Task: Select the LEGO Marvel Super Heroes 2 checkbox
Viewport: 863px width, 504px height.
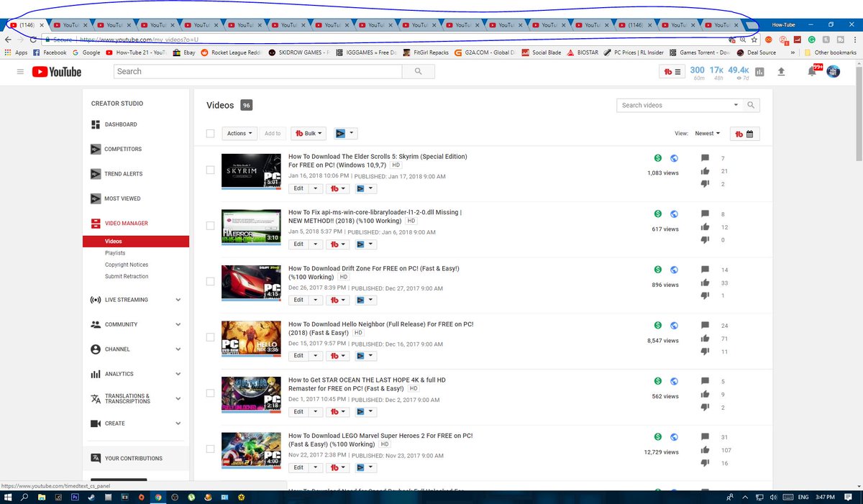Action: (210, 449)
